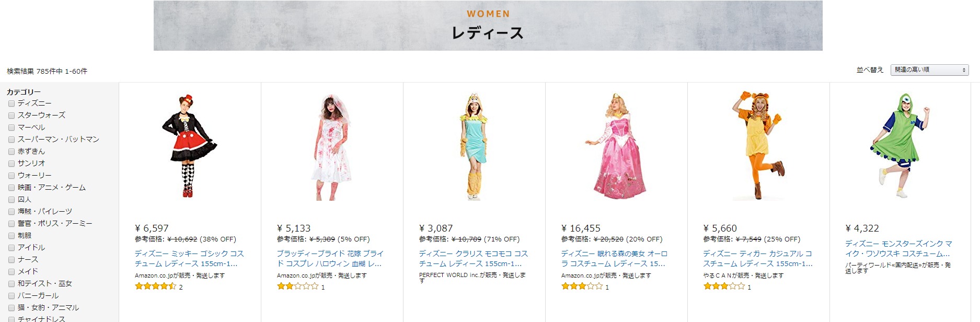Click the WOMEN レディース header banner
The height and width of the screenshot is (322, 980).
coord(488,26)
